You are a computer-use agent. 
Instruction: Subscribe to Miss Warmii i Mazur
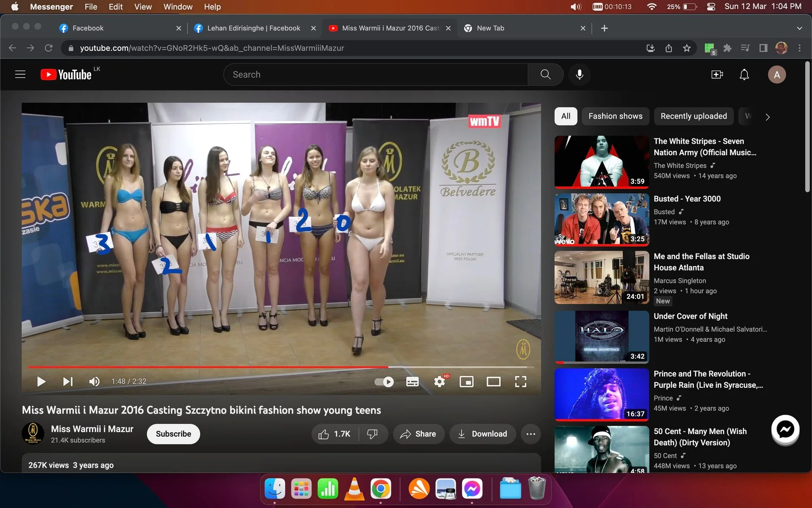[x=173, y=434]
